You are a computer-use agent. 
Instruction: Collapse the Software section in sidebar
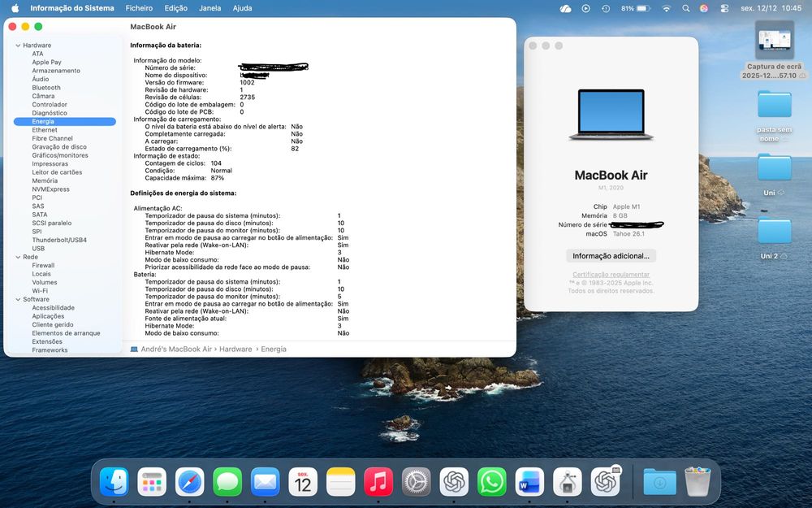(18, 300)
